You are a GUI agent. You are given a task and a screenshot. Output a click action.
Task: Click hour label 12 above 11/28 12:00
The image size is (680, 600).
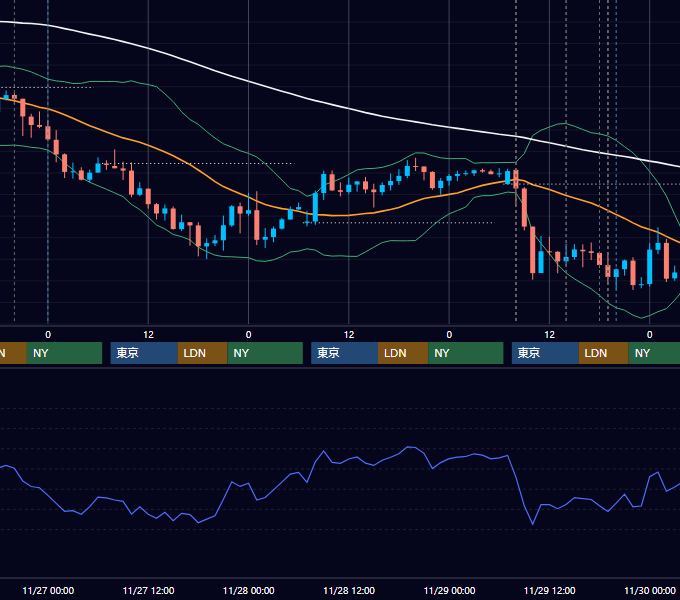pos(349,335)
